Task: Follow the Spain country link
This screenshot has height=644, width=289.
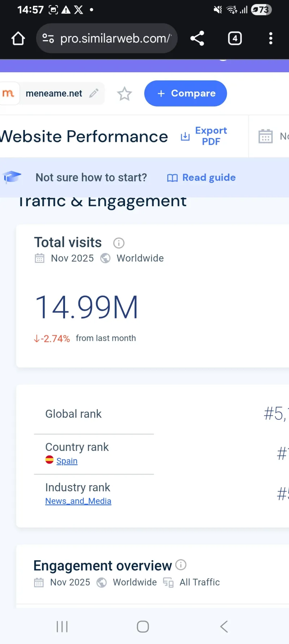Action: (x=67, y=461)
